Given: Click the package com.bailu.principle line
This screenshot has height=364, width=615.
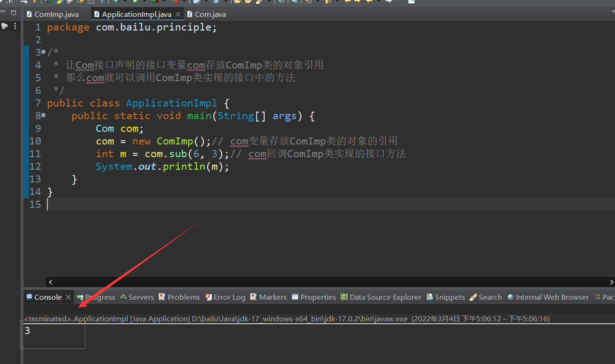Looking at the screenshot, I should pos(132,27).
